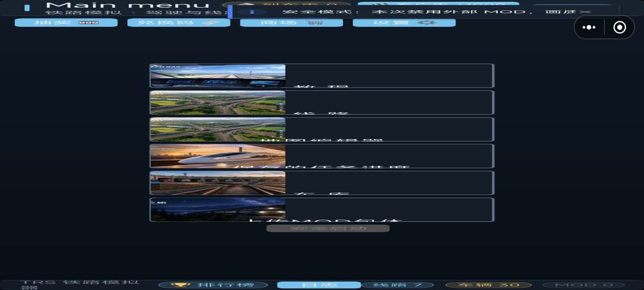Open the 教程 tutorial card with cockpit view
The image size is (644, 290).
click(x=322, y=76)
